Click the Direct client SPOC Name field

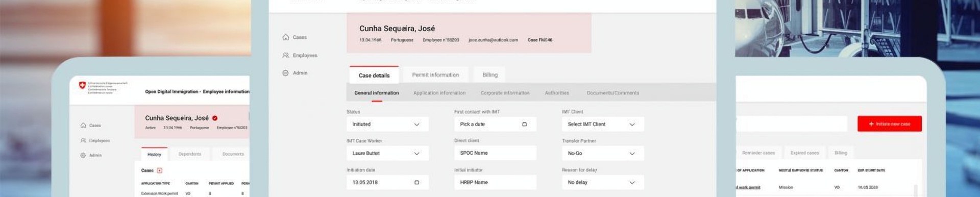click(x=495, y=153)
